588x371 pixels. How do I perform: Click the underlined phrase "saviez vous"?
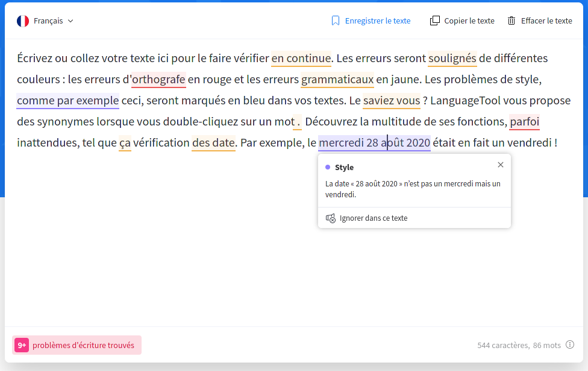click(x=392, y=100)
